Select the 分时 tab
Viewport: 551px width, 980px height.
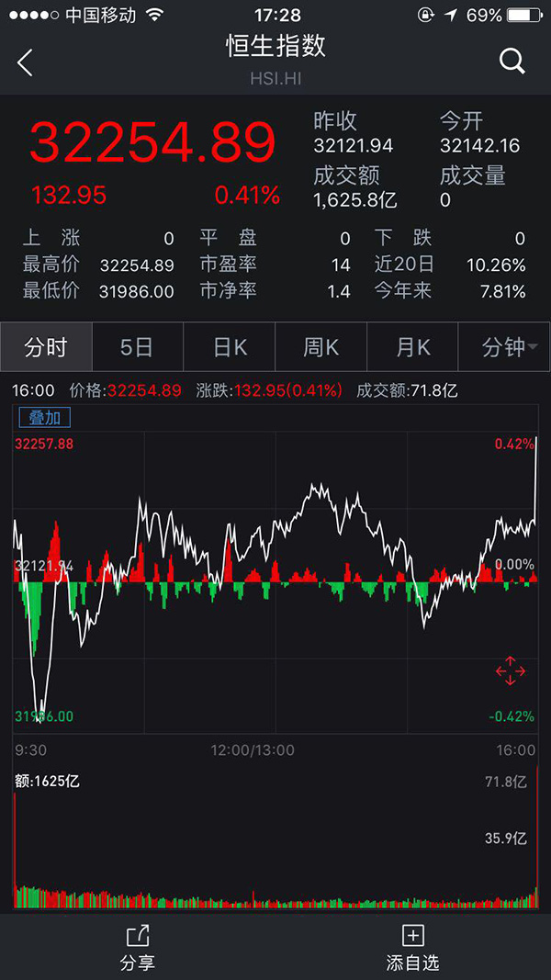46,347
